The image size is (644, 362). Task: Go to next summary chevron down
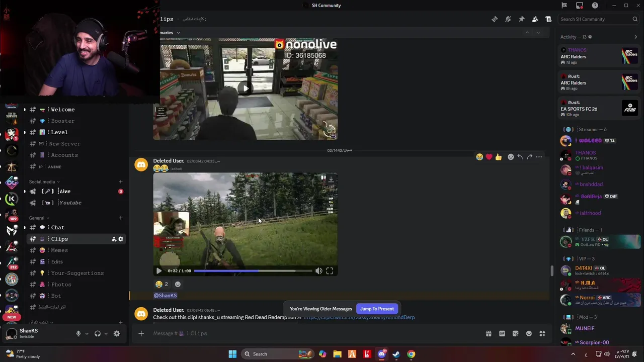[x=538, y=33]
